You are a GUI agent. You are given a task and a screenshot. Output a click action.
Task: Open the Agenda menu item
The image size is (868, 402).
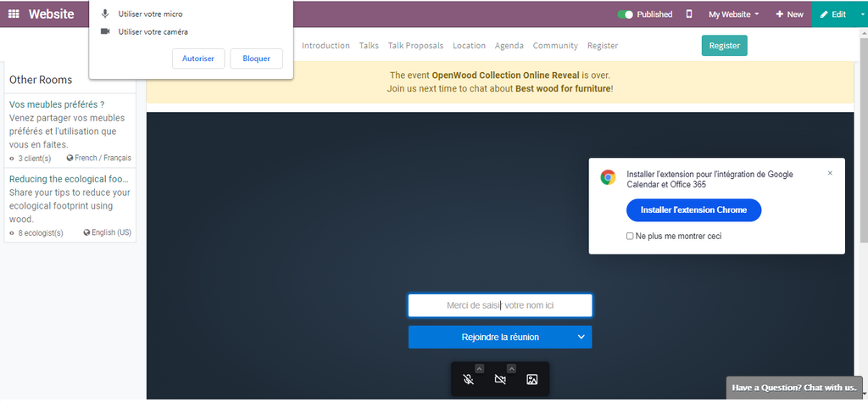tap(509, 46)
